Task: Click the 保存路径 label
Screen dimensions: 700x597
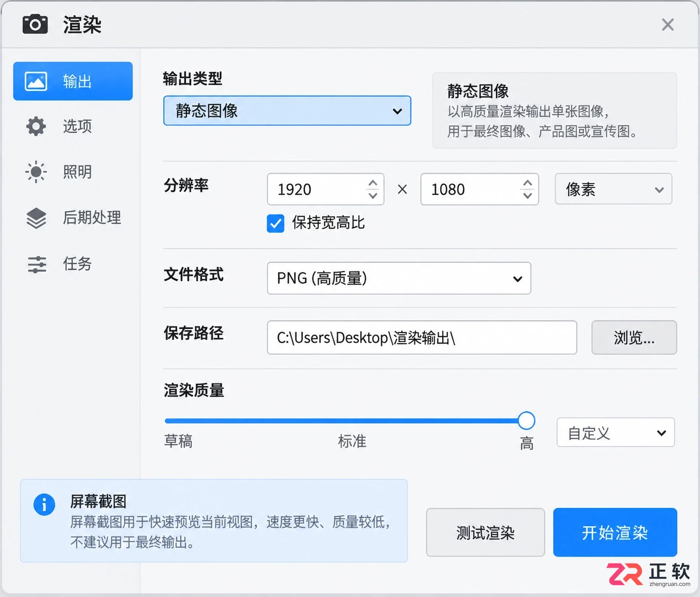Action: click(x=194, y=333)
